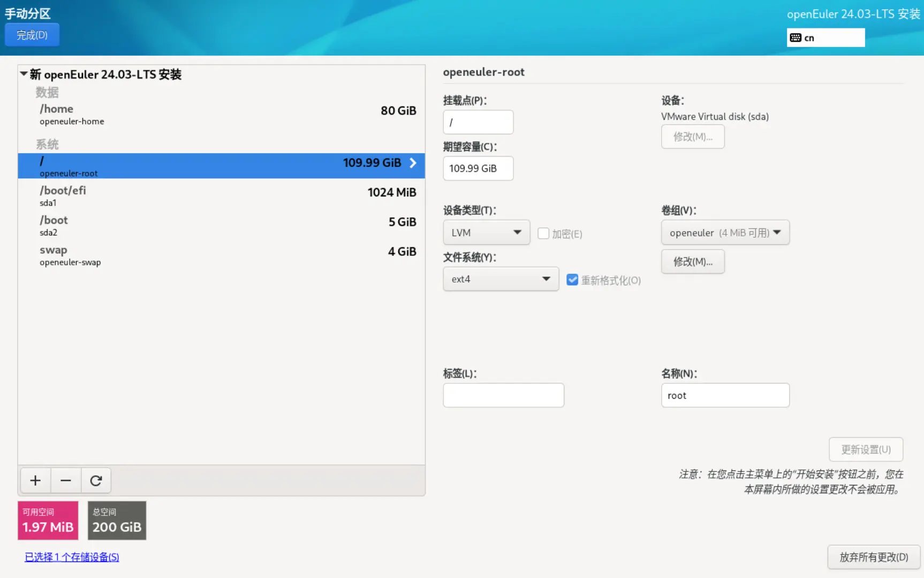This screenshot has width=924, height=578.
Task: Open the selected storage devices link
Action: coord(72,557)
